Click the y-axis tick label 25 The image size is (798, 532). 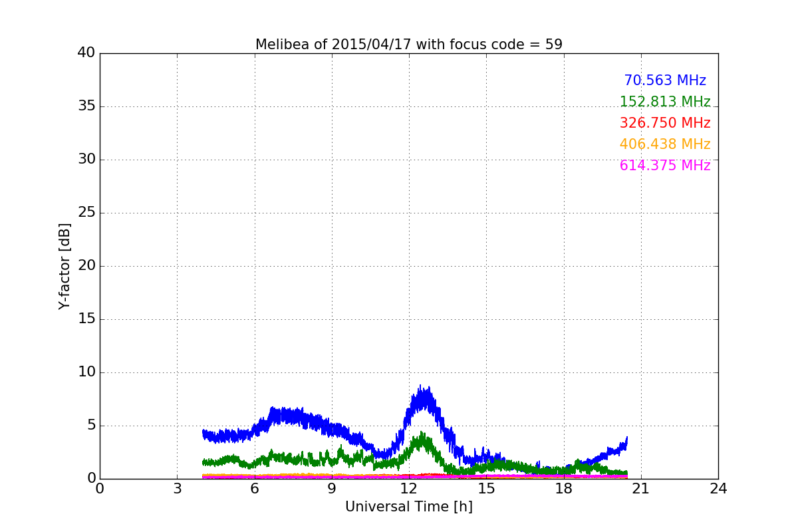[x=86, y=212]
